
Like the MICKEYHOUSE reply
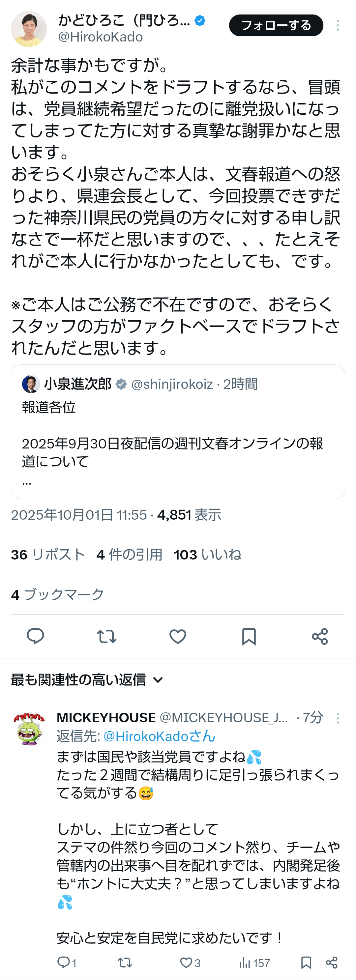186,963
